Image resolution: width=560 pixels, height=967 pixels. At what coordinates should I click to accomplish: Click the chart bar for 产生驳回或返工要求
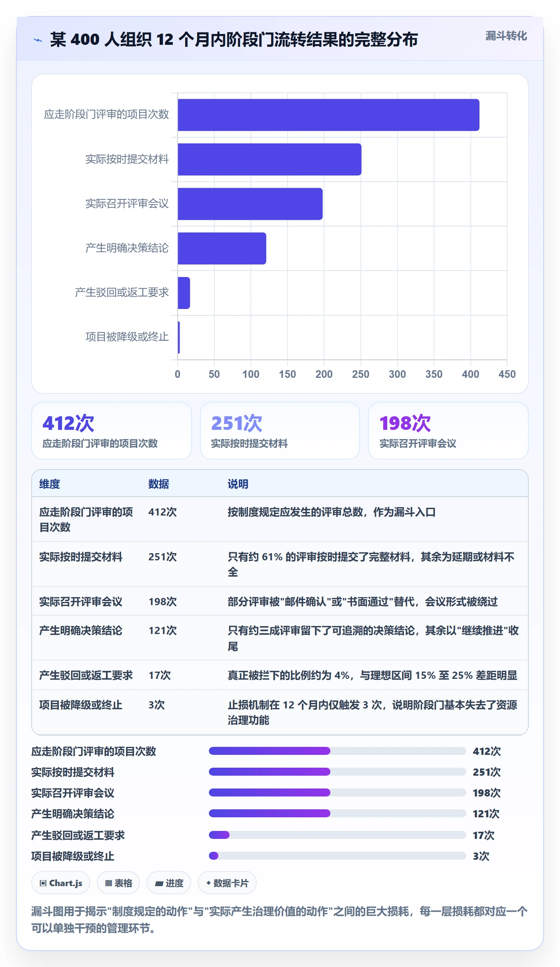184,293
